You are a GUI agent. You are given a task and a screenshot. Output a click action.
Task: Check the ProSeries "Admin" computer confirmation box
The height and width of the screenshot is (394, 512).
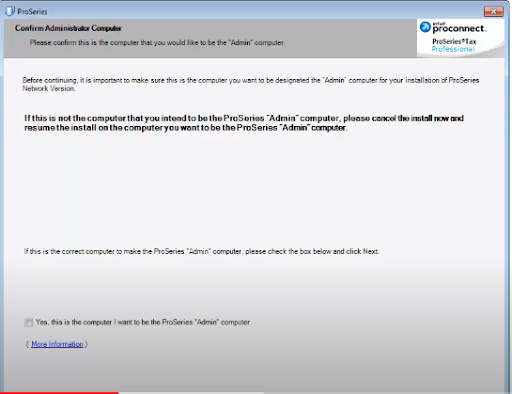tap(29, 322)
